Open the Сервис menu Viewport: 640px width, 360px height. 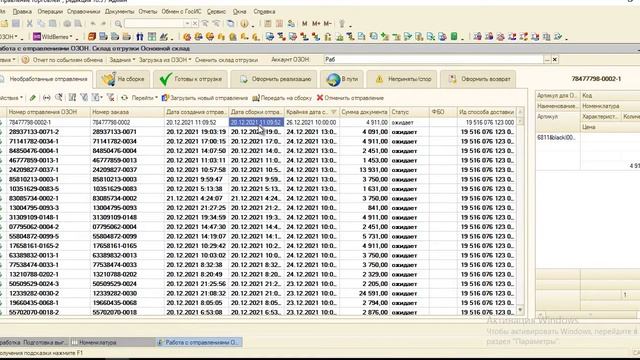click(216, 11)
